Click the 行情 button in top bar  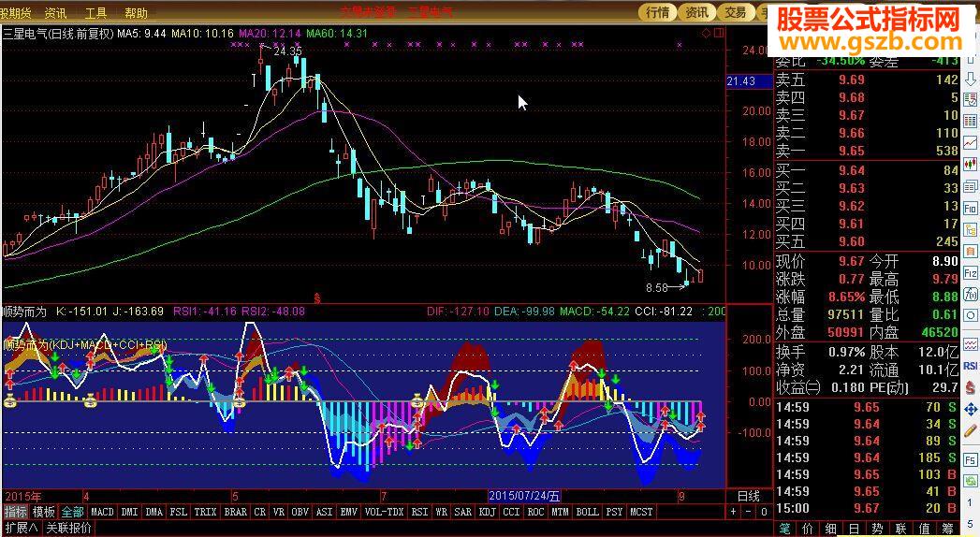pyautogui.click(x=658, y=12)
